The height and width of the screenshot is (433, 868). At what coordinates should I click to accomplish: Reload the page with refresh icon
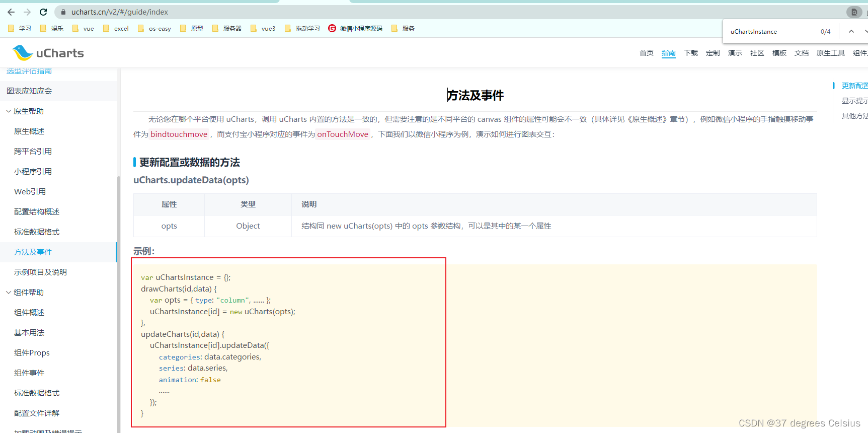(43, 12)
